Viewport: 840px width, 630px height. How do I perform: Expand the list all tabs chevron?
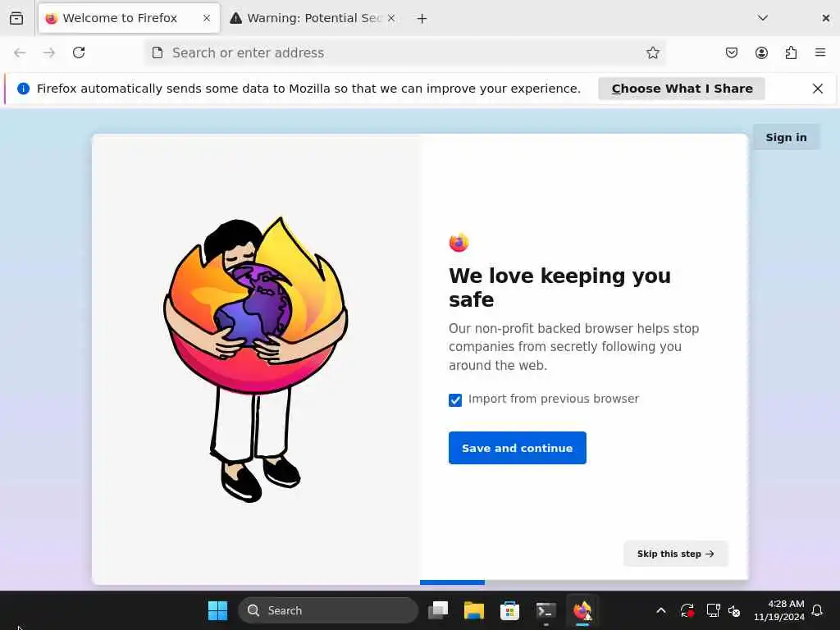point(763,18)
